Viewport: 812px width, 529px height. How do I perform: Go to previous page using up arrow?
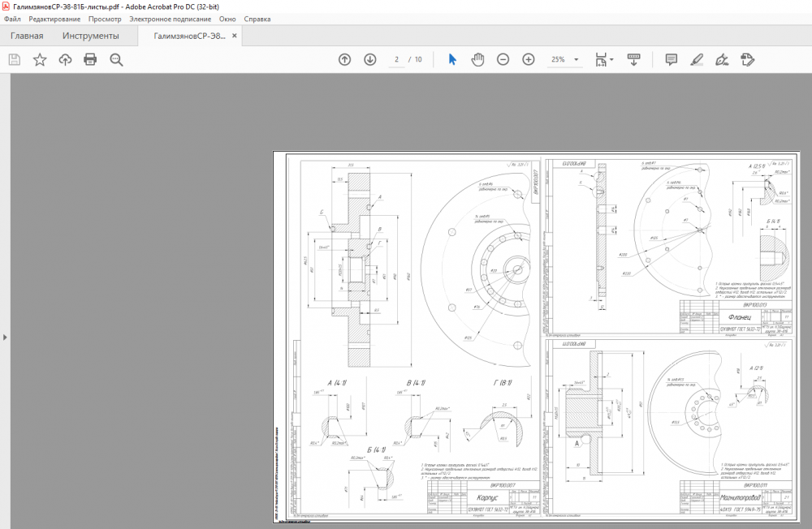pyautogui.click(x=344, y=59)
